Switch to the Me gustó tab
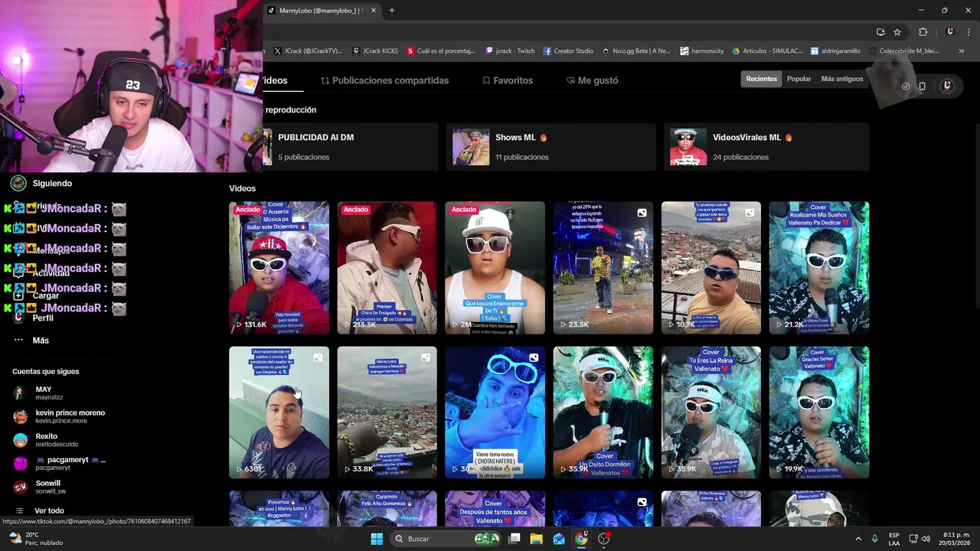 click(592, 80)
